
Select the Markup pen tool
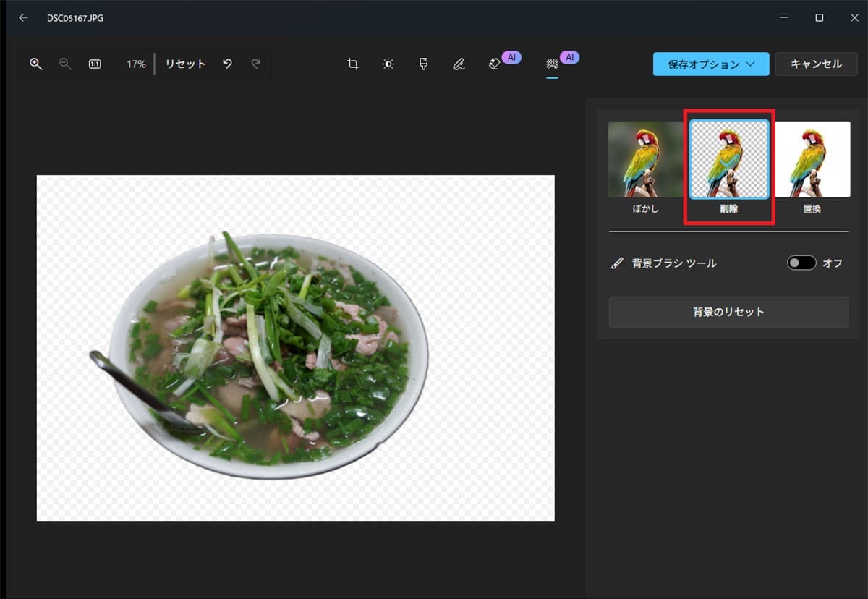(459, 64)
